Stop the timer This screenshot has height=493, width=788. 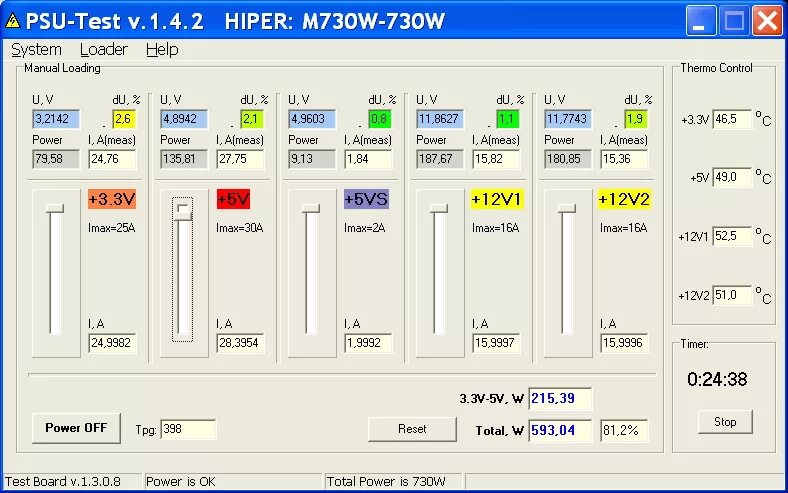(x=725, y=422)
